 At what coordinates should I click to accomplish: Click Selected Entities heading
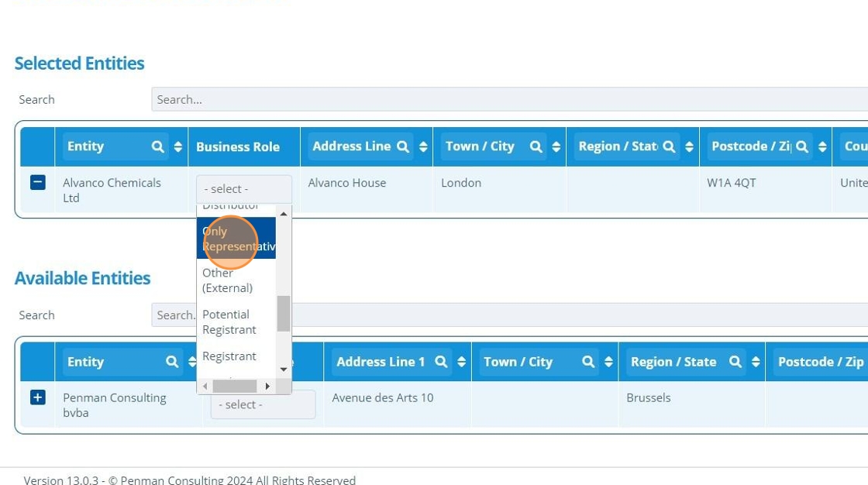pyautogui.click(x=79, y=63)
